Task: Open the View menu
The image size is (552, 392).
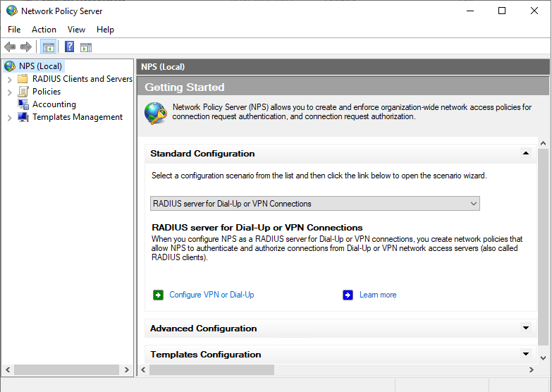Action: 76,30
